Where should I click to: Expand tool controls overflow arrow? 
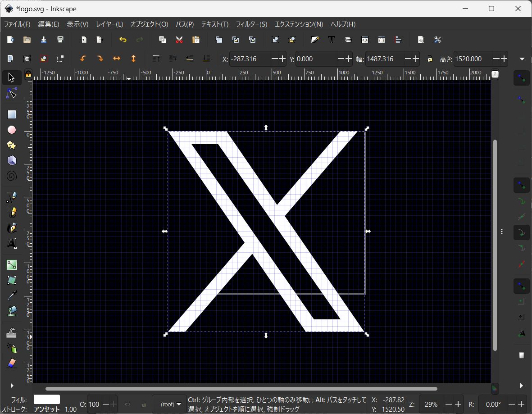tap(522, 59)
